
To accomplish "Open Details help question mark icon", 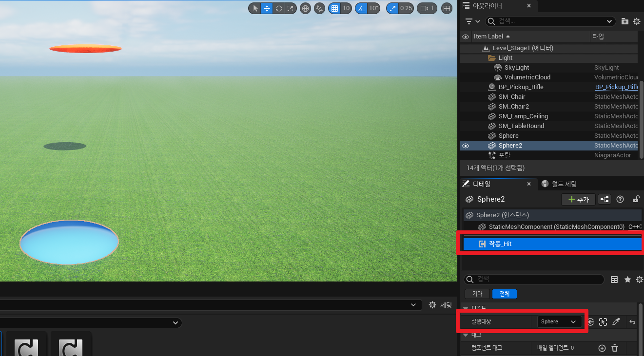I will (620, 199).
